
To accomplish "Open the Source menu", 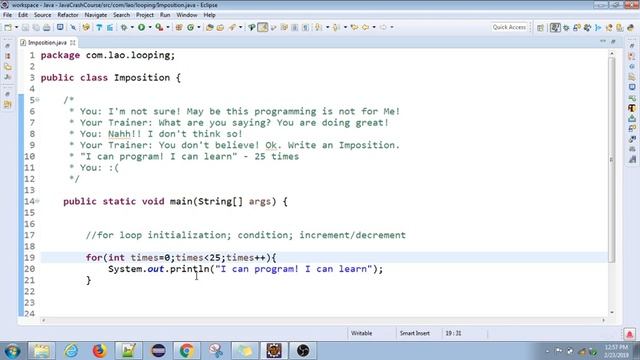I will [42, 15].
